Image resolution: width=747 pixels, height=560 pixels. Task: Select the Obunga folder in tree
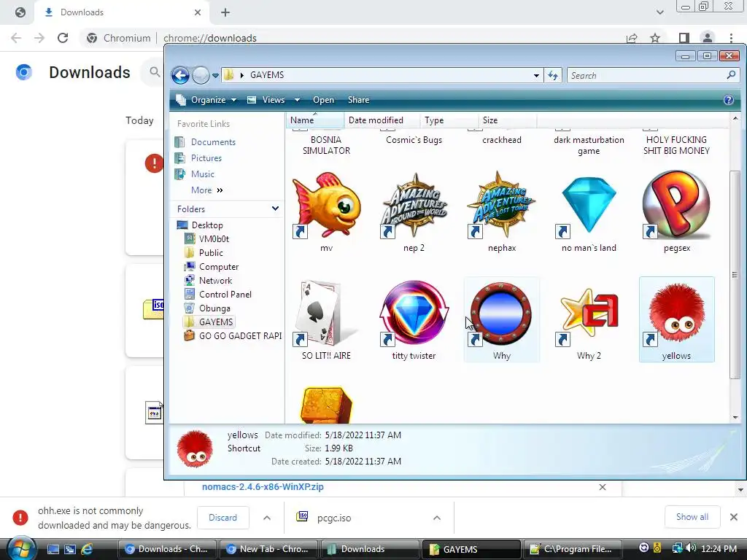(x=214, y=308)
